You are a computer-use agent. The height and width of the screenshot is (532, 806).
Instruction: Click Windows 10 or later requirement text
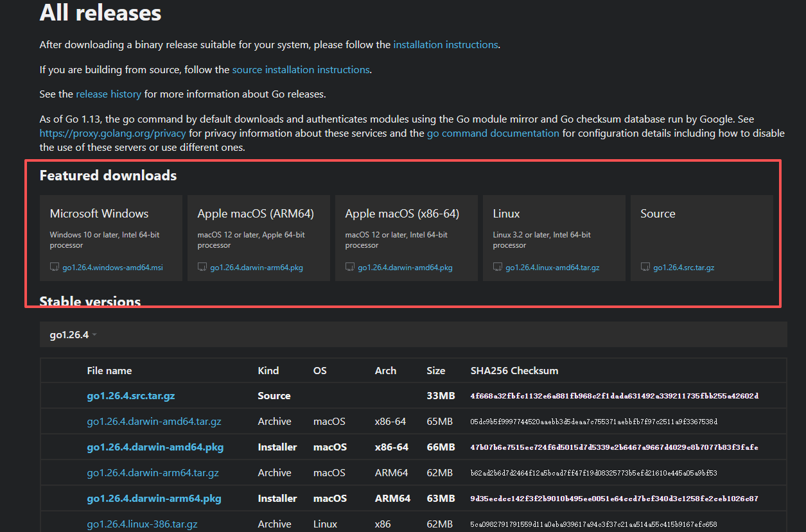pos(105,240)
